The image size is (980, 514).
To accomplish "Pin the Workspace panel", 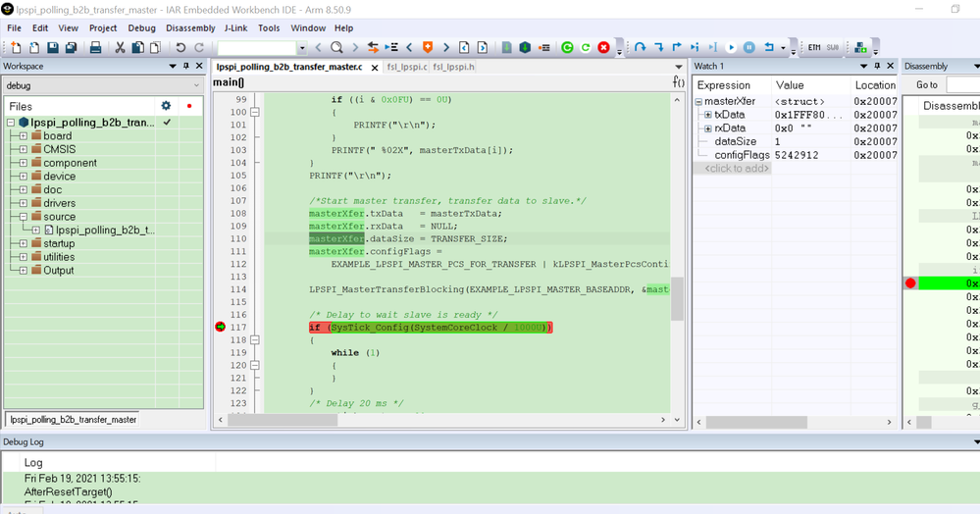I will pyautogui.click(x=186, y=66).
